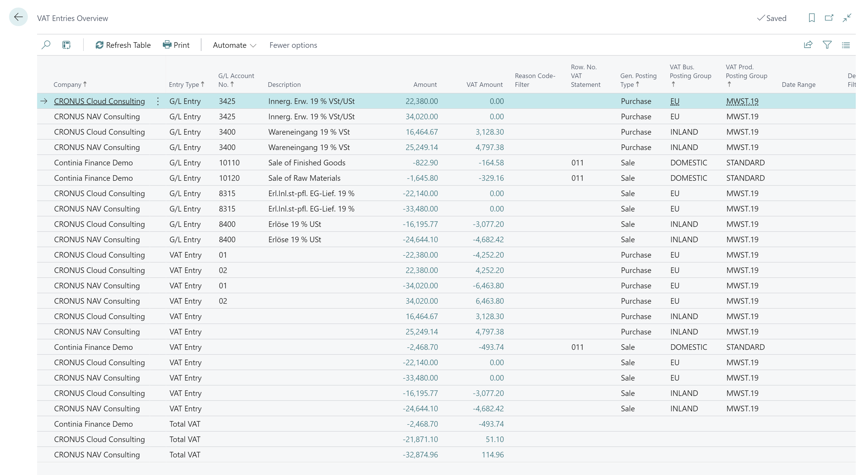Open the CRONUS Cloud Consulting link in first row
This screenshot has height=475, width=868.
coord(99,101)
